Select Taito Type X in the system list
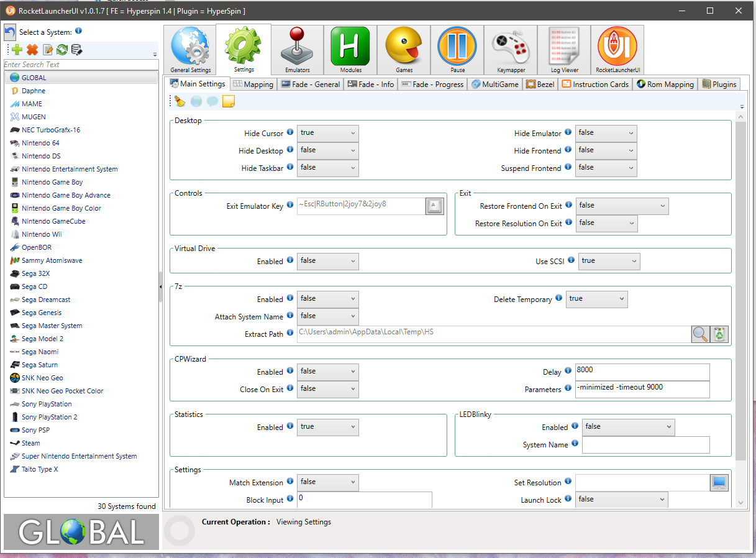Image resolution: width=756 pixels, height=558 pixels. click(81, 469)
